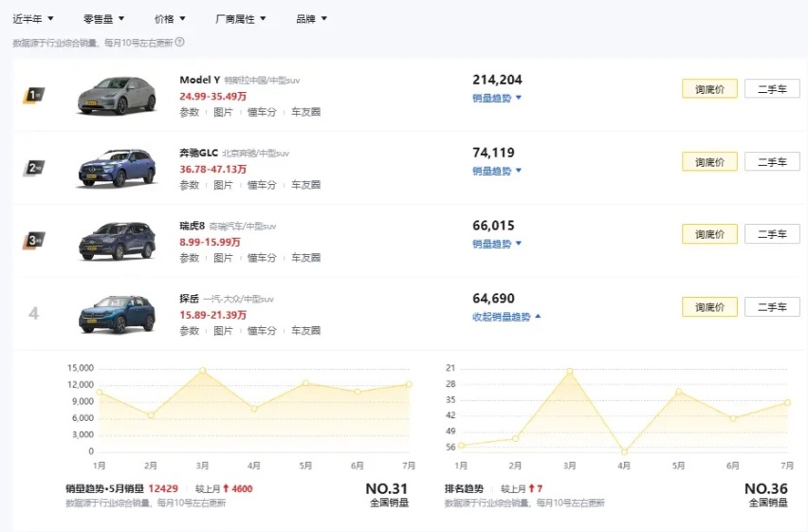The height and width of the screenshot is (532, 808).
Task: Open 懂车分 for 探岳
Action: click(x=262, y=330)
